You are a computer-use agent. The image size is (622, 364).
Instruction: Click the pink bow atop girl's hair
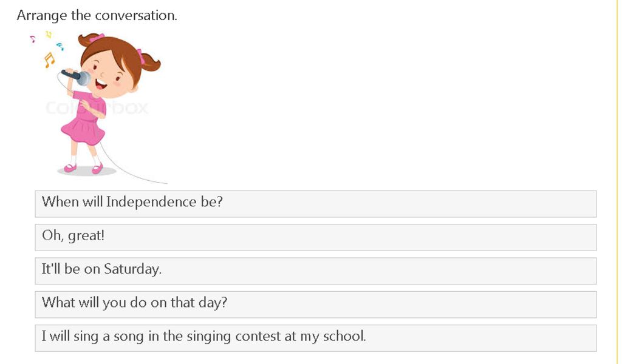pos(97,38)
